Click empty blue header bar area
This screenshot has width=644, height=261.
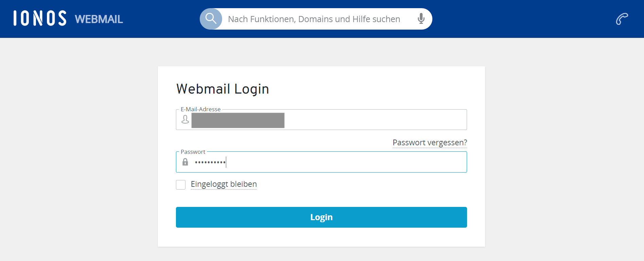509,19
